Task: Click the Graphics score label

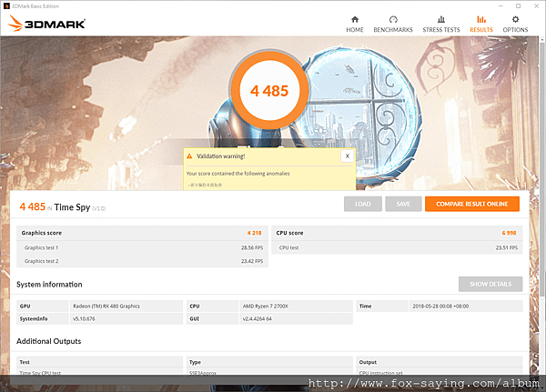Action: [x=42, y=233]
